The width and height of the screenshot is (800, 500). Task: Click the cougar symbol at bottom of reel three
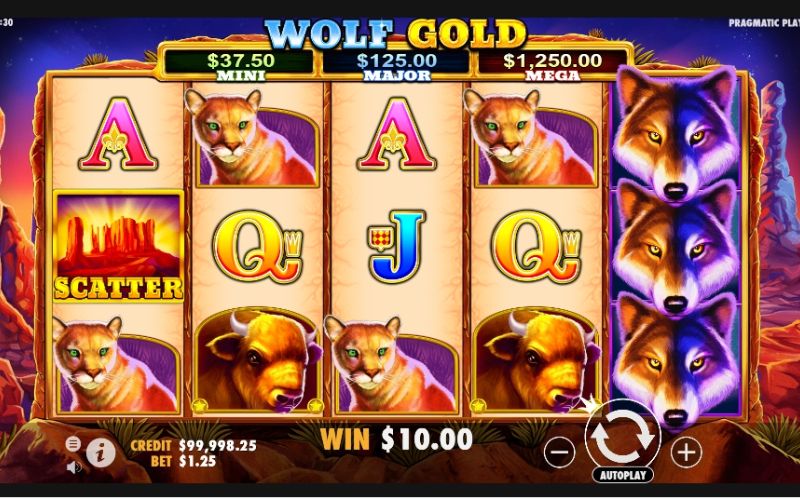392,364
